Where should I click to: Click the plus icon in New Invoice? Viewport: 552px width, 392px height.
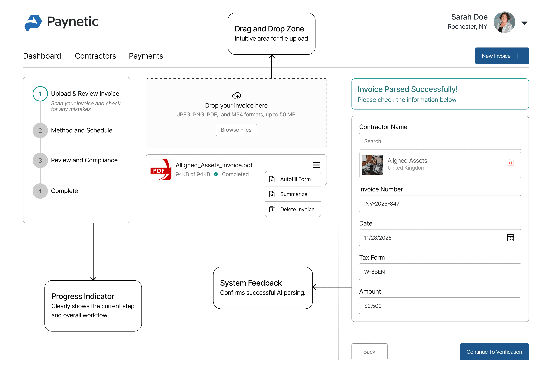pos(518,56)
